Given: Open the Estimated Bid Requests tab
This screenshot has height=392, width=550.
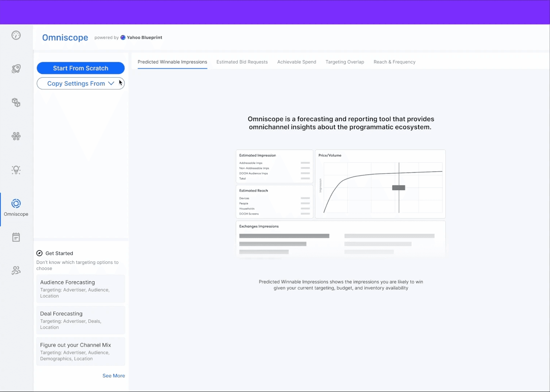Looking at the screenshot, I should tap(242, 62).
